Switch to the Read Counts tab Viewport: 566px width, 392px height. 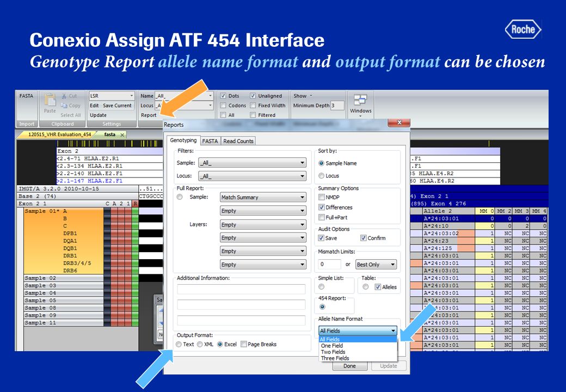[238, 141]
